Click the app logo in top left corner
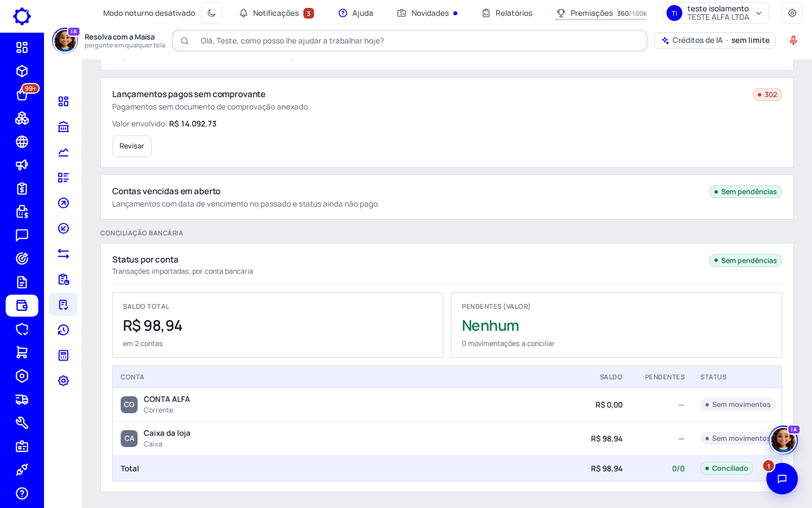812x508 pixels. (x=22, y=16)
